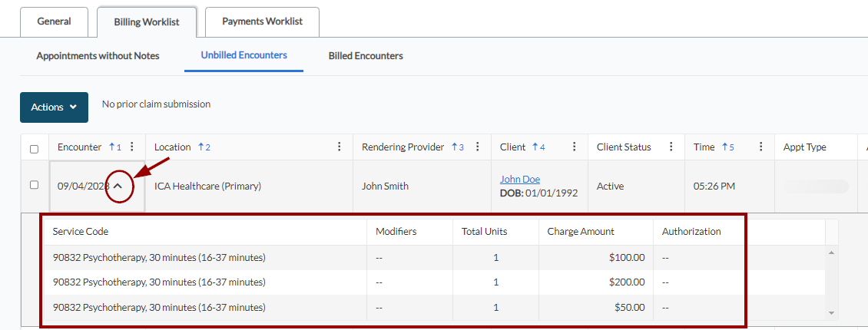Viewport: 868px width, 330px height.
Task: Switch to the General tab
Action: pos(54,21)
